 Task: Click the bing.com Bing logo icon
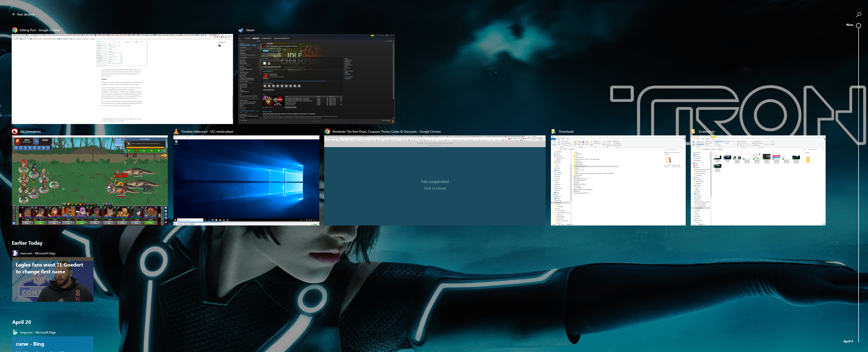pos(15,332)
